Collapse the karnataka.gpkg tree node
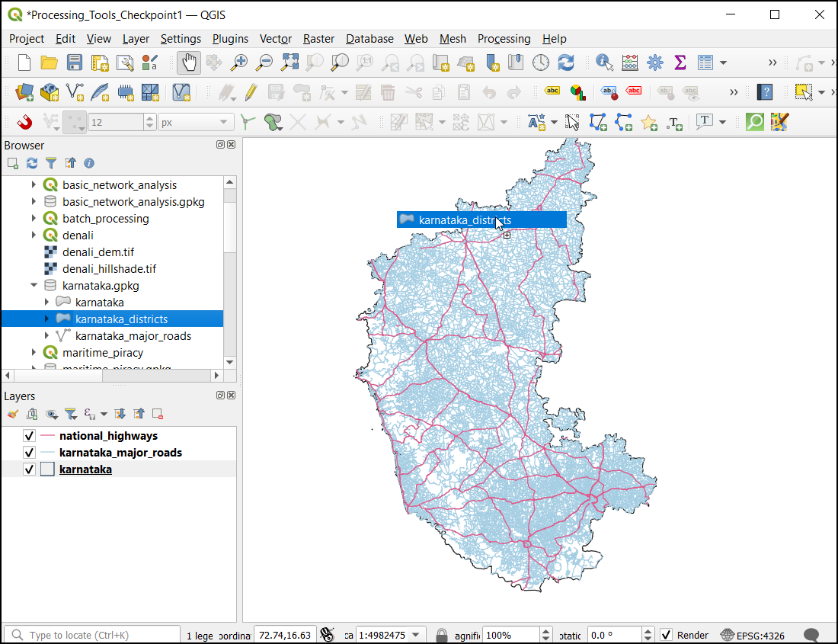 (x=34, y=286)
